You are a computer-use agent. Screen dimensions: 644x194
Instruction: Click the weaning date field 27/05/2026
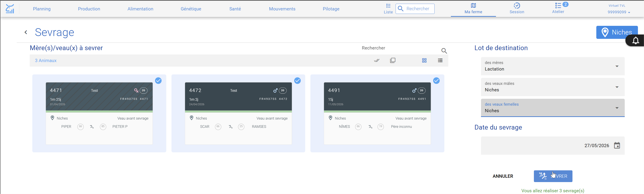(553, 145)
